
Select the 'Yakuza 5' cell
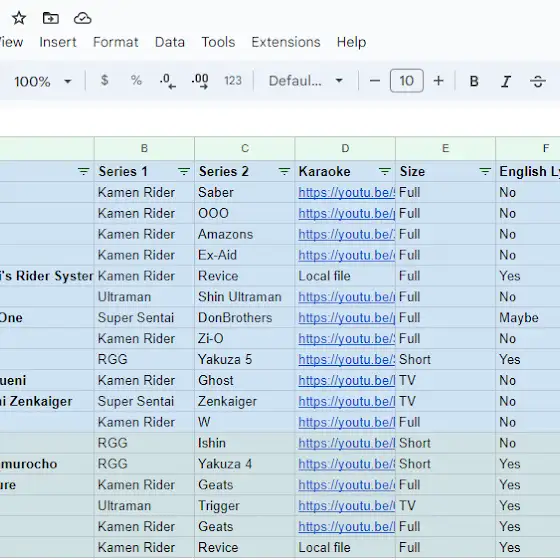245,360
